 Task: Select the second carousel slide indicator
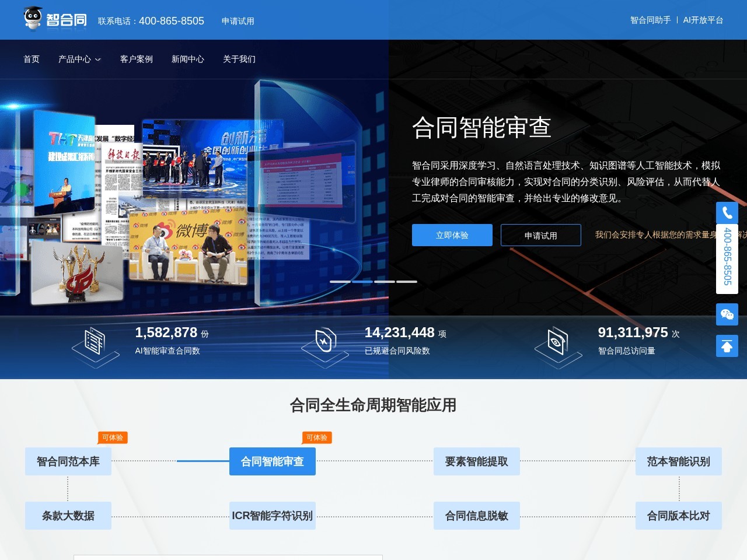tap(362, 282)
